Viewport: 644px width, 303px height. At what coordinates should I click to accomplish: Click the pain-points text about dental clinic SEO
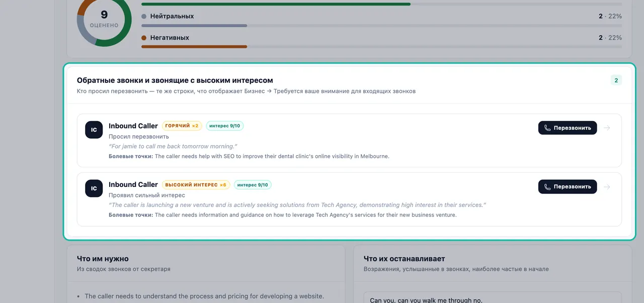(249, 156)
